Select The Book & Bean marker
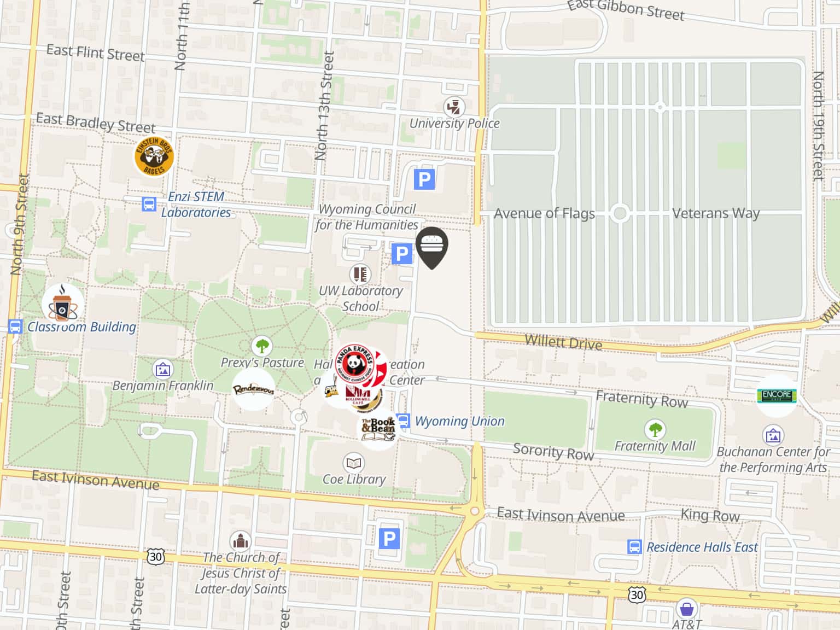This screenshot has width=840, height=630. click(378, 429)
